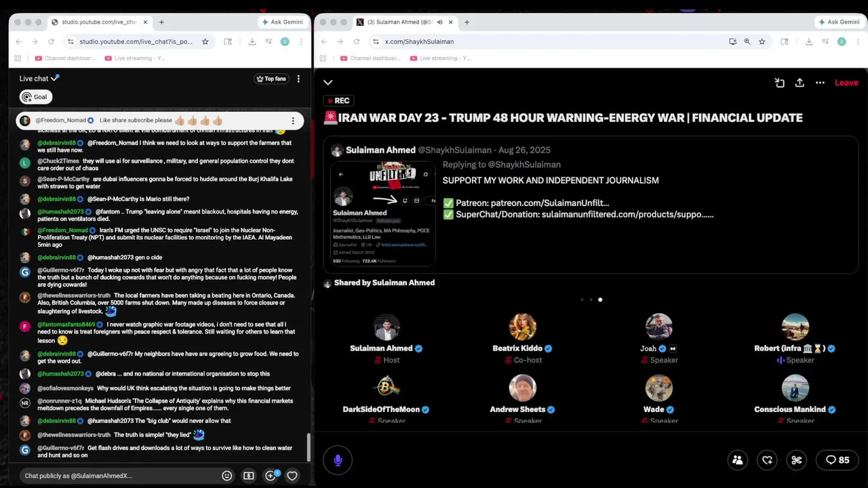
Task: Click co-host Beatrix Kiddo avatar
Action: 522,327
